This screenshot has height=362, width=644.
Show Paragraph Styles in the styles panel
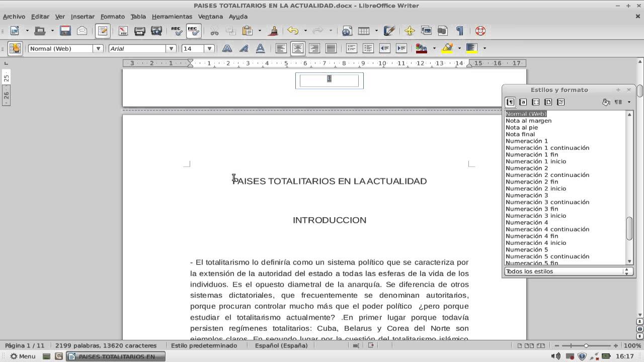click(x=510, y=102)
